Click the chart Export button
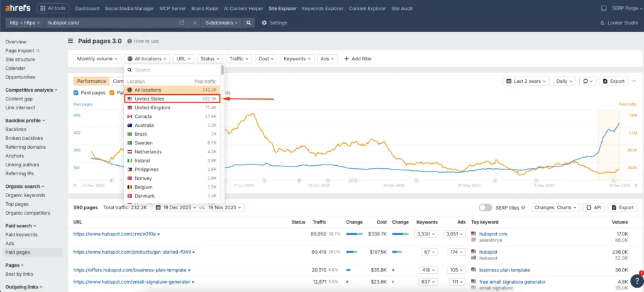The height and width of the screenshot is (292, 644). coord(614,81)
